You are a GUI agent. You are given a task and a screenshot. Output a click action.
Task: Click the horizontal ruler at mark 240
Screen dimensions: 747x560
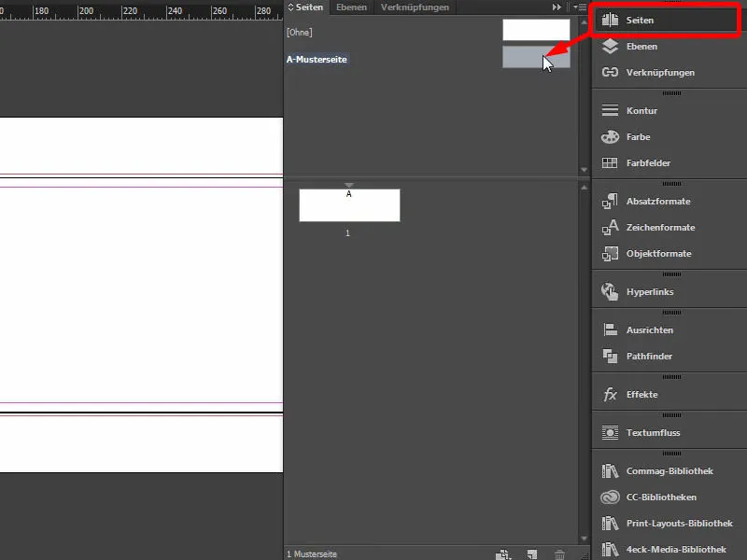(x=175, y=10)
